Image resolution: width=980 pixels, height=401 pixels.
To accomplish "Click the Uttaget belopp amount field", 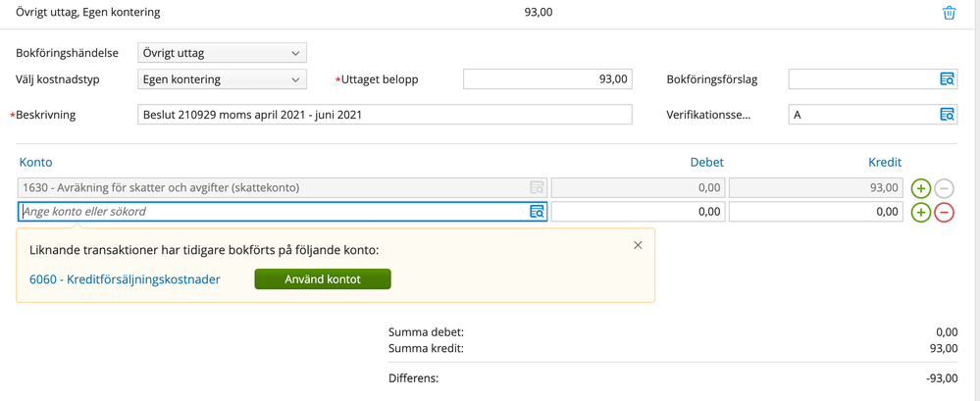I will coord(546,79).
